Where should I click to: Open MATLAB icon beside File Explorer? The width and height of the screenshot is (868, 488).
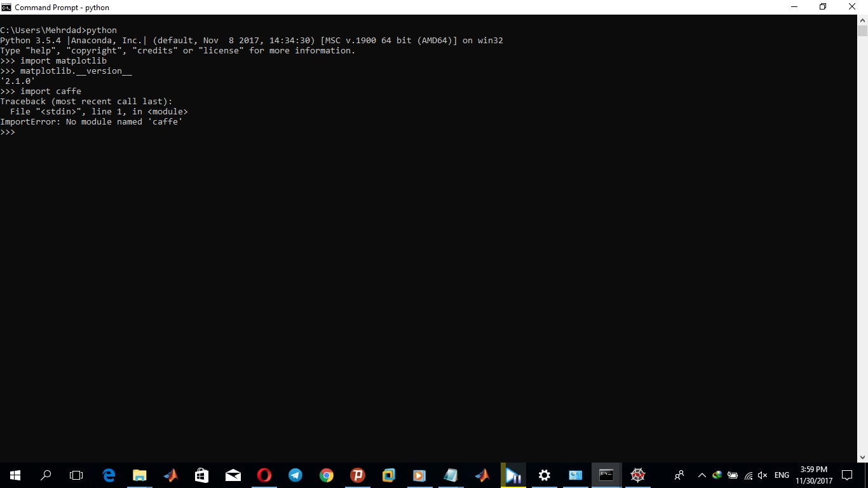coord(171,475)
